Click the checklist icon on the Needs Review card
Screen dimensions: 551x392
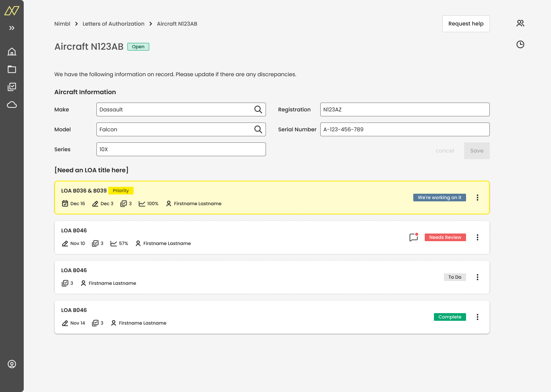pyautogui.click(x=95, y=243)
